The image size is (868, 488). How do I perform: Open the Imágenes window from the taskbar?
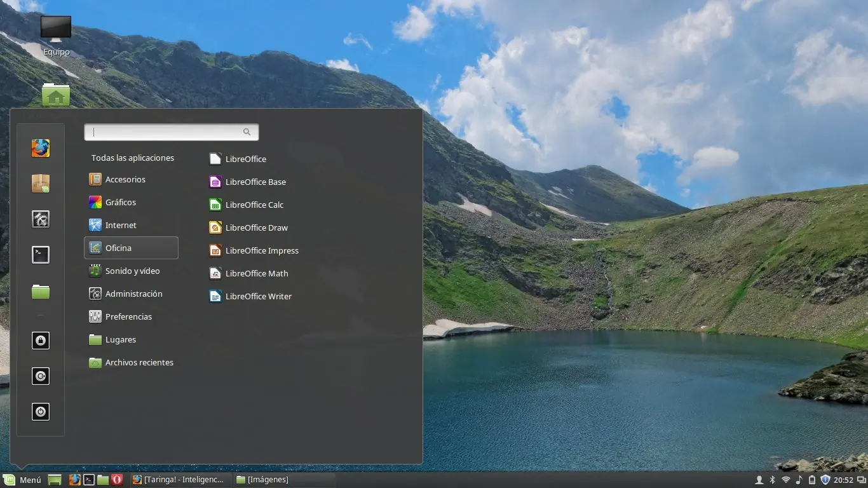coord(262,480)
